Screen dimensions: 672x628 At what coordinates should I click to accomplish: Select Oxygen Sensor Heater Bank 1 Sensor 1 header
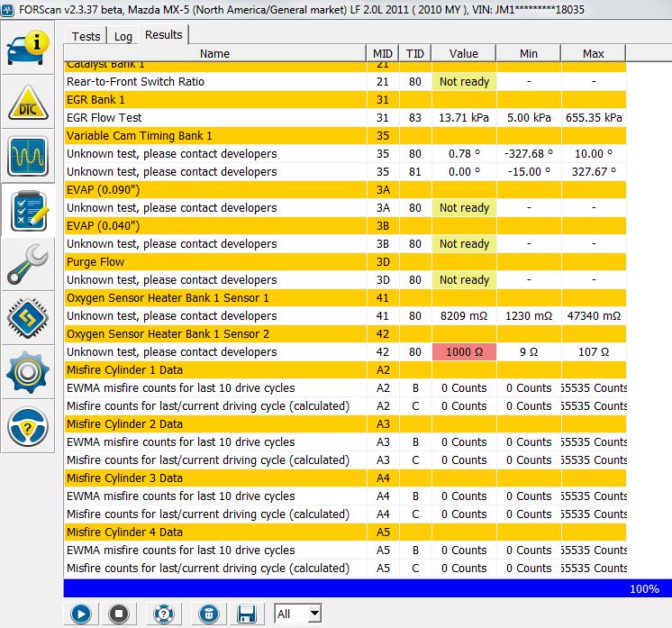(345, 297)
